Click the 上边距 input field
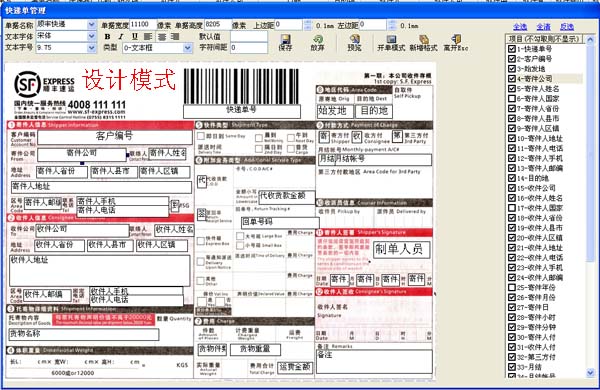The image size is (600, 390). click(x=289, y=25)
